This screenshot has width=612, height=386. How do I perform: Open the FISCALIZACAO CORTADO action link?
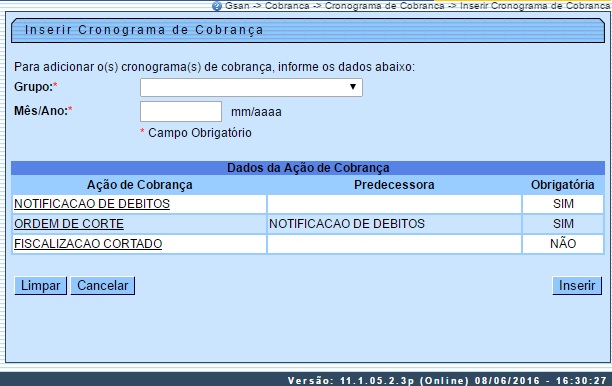(88, 244)
